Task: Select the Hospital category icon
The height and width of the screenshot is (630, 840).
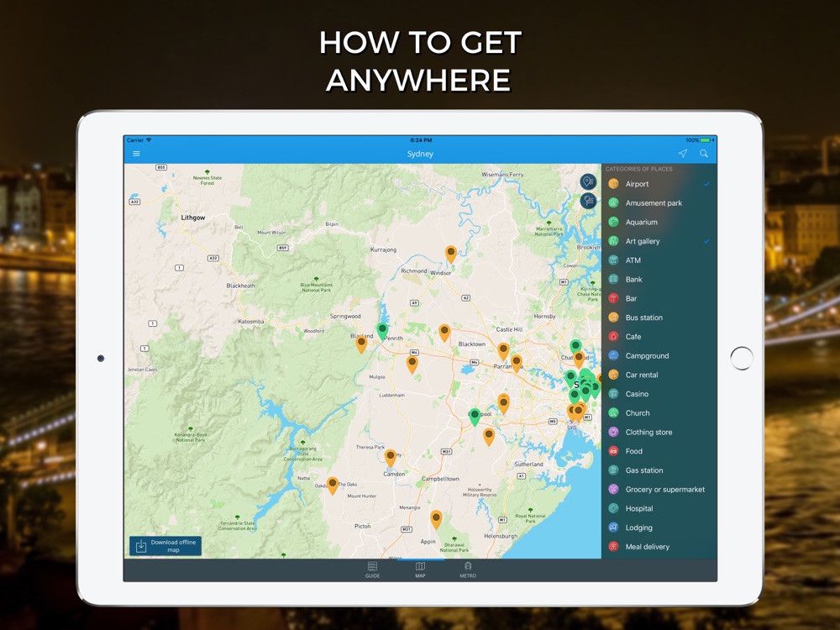Action: (x=614, y=508)
